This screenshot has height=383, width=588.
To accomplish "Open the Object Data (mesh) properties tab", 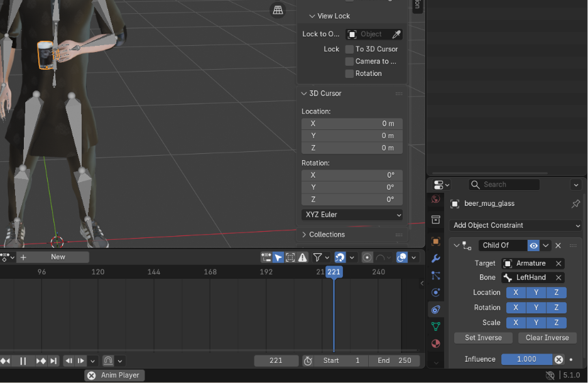I will 436,326.
